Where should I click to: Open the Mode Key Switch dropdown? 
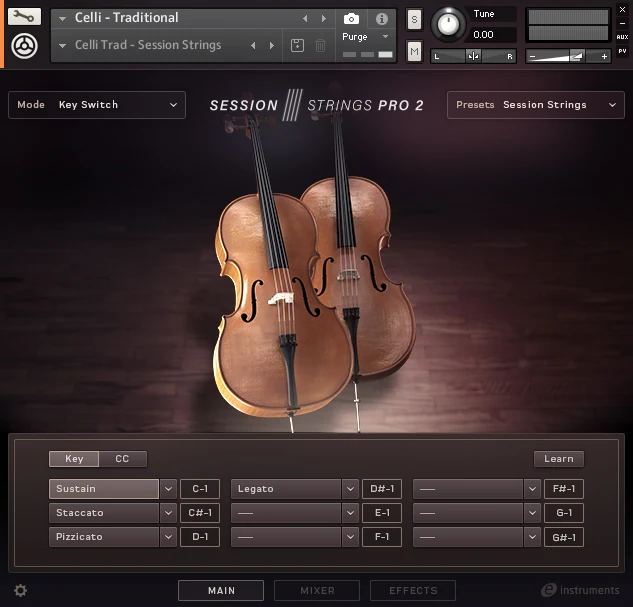(96, 105)
